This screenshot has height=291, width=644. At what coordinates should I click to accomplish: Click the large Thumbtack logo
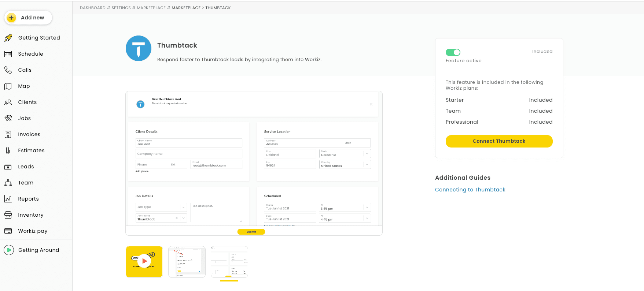click(x=139, y=48)
